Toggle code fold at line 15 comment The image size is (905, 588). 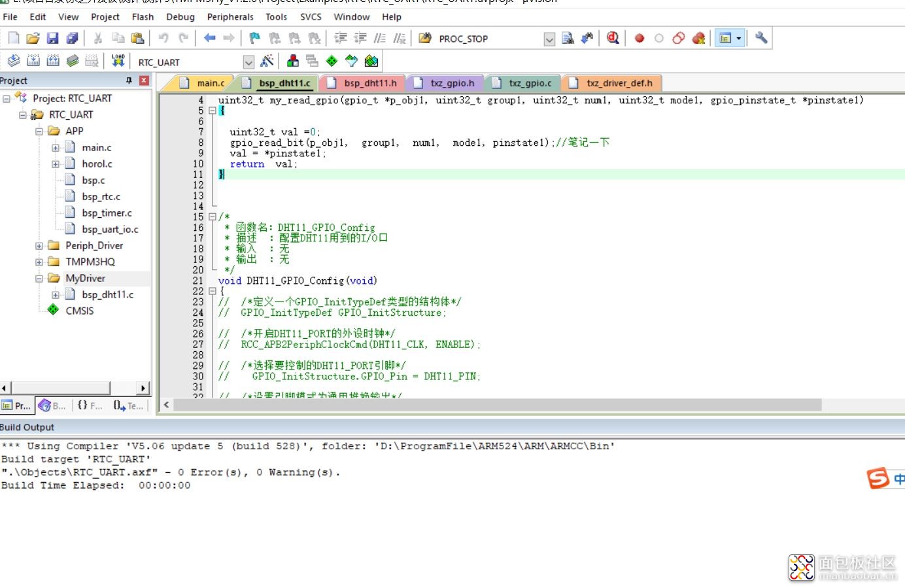(212, 216)
